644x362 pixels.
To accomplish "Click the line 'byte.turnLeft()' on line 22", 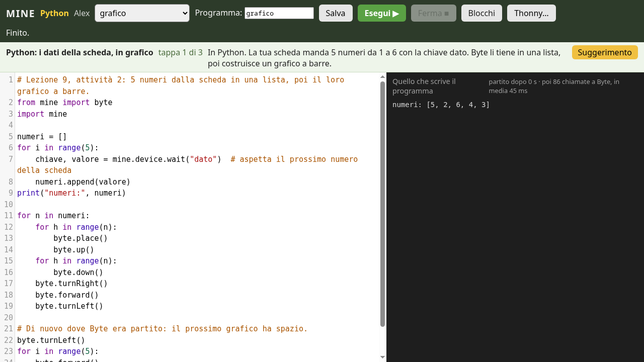I will point(51,340).
